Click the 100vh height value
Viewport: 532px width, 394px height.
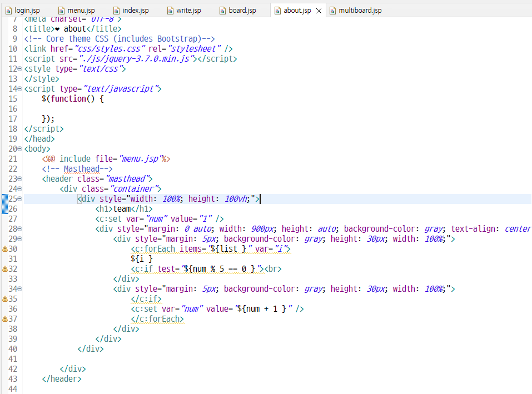tap(236, 199)
